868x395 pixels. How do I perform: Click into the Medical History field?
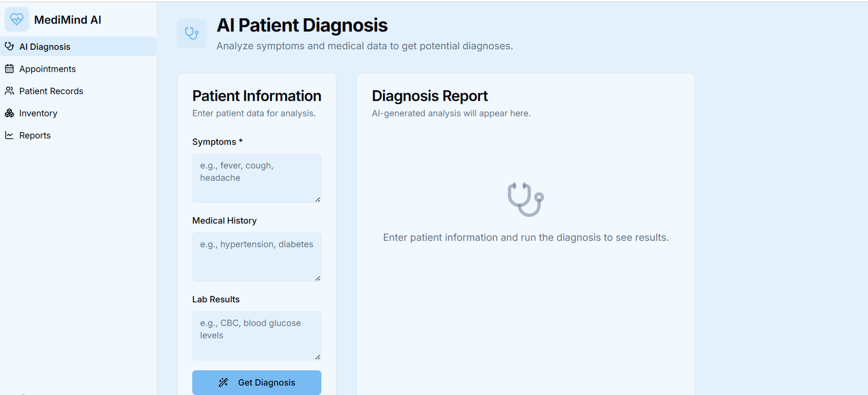tap(256, 257)
